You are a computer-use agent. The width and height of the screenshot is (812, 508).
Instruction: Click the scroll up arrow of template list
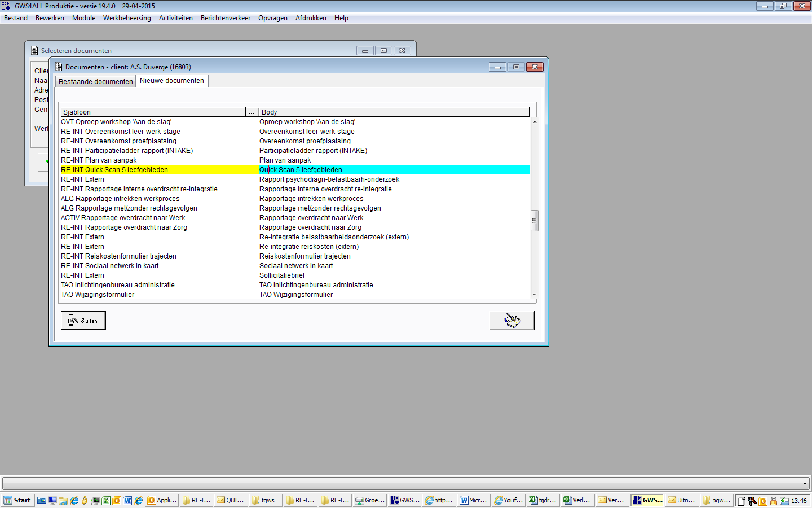click(535, 122)
